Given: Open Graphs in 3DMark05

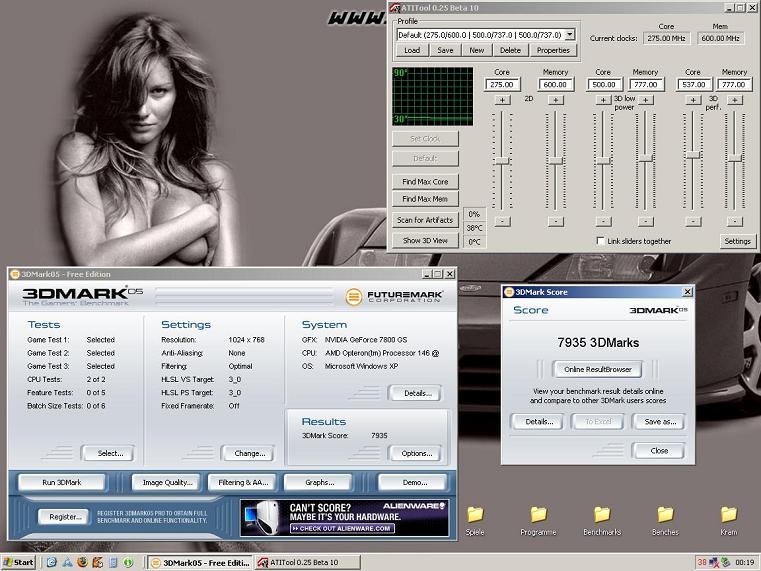Looking at the screenshot, I should (319, 482).
